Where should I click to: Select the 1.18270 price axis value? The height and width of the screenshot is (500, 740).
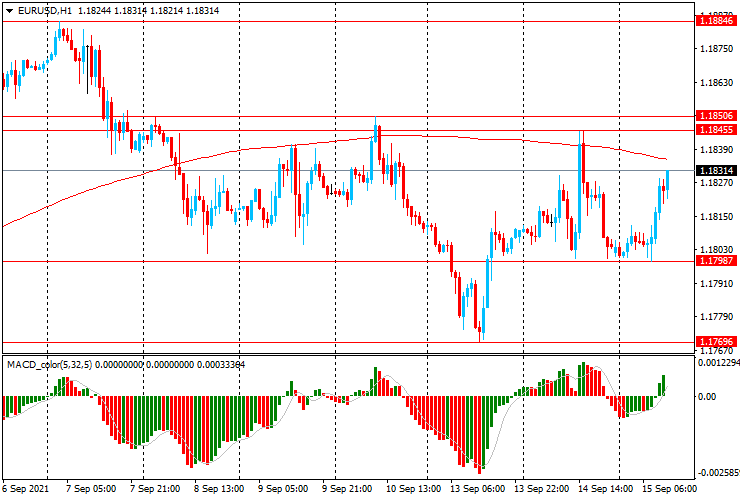pos(717,183)
